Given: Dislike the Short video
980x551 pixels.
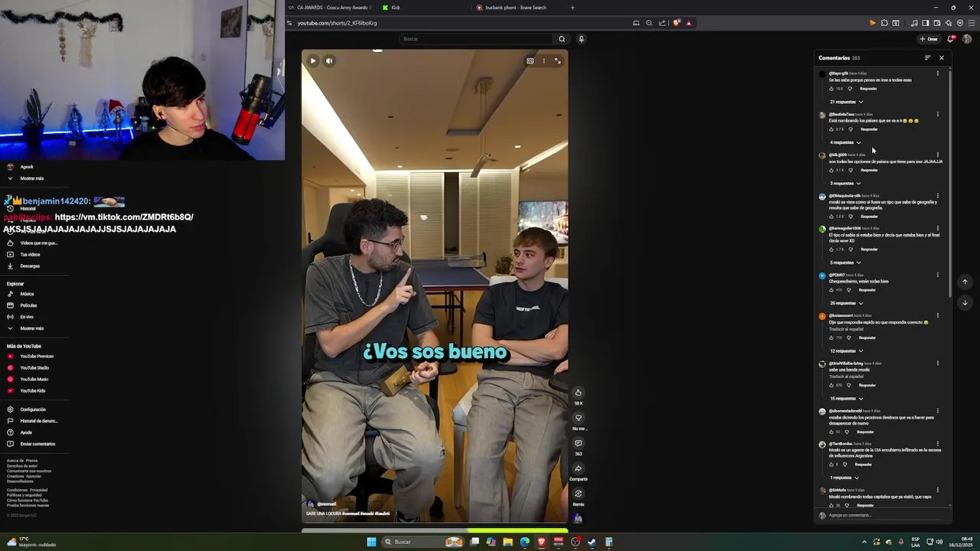Looking at the screenshot, I should (578, 418).
